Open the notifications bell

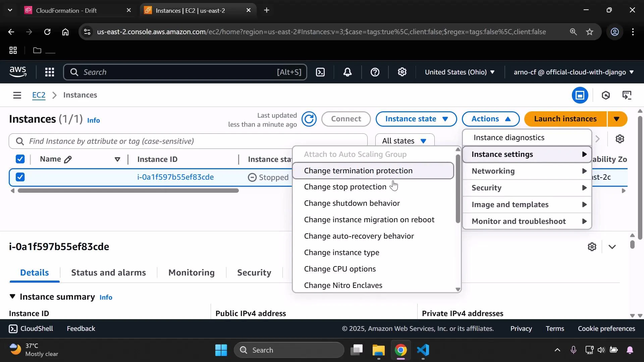pyautogui.click(x=347, y=72)
